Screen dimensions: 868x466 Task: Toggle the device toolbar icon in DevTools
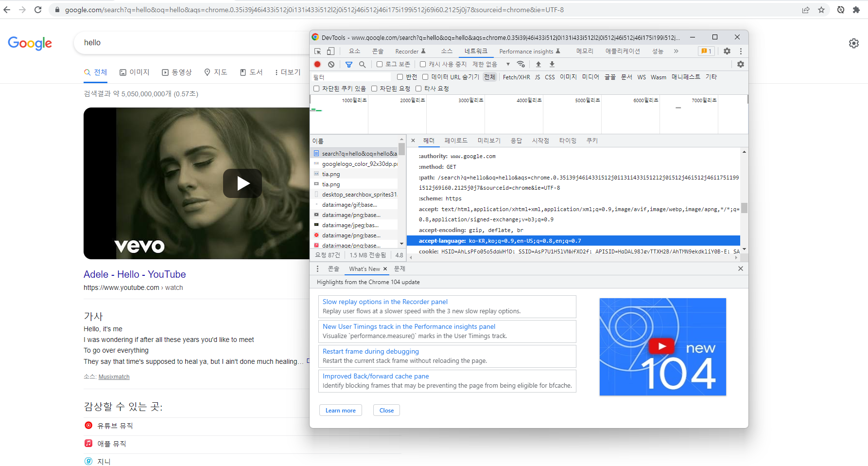(330, 51)
